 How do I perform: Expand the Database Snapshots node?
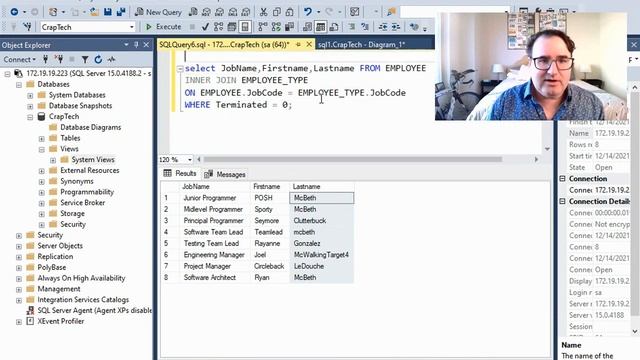pyautogui.click(x=30, y=106)
